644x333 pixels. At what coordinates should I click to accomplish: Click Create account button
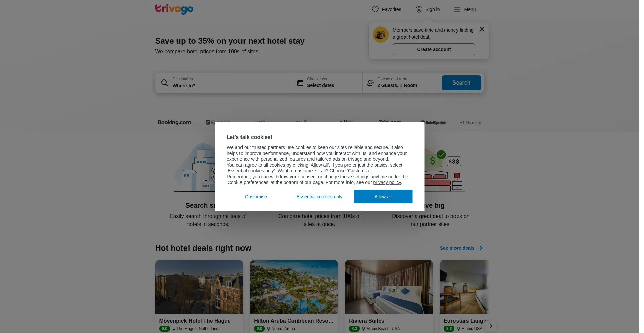(434, 49)
